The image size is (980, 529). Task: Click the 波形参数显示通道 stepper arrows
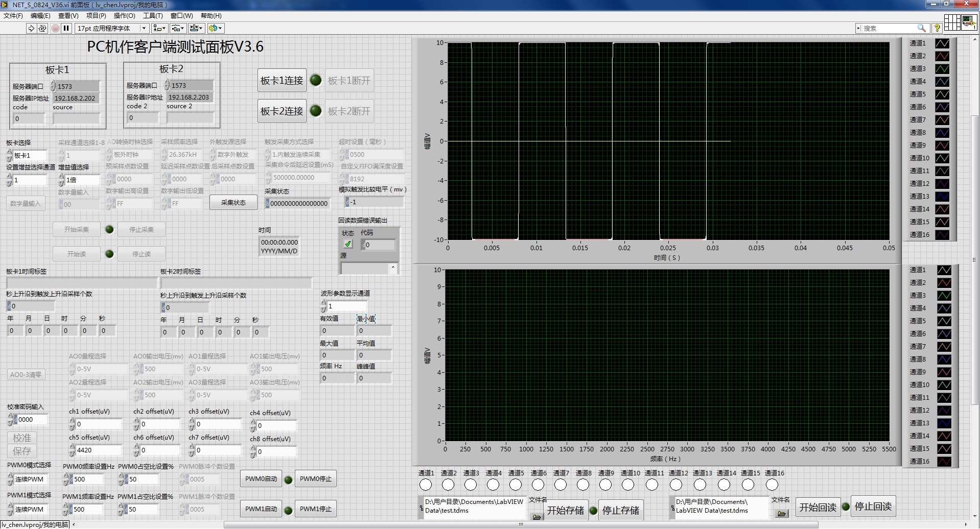pos(323,306)
